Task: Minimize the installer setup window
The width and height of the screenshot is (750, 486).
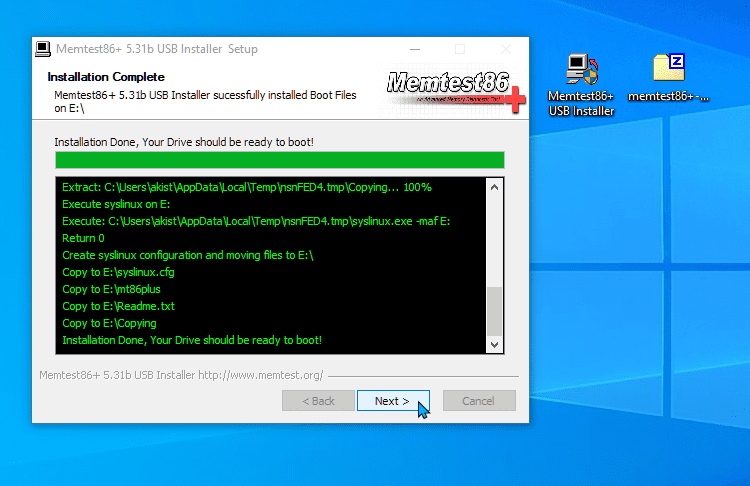Action: pyautogui.click(x=415, y=49)
